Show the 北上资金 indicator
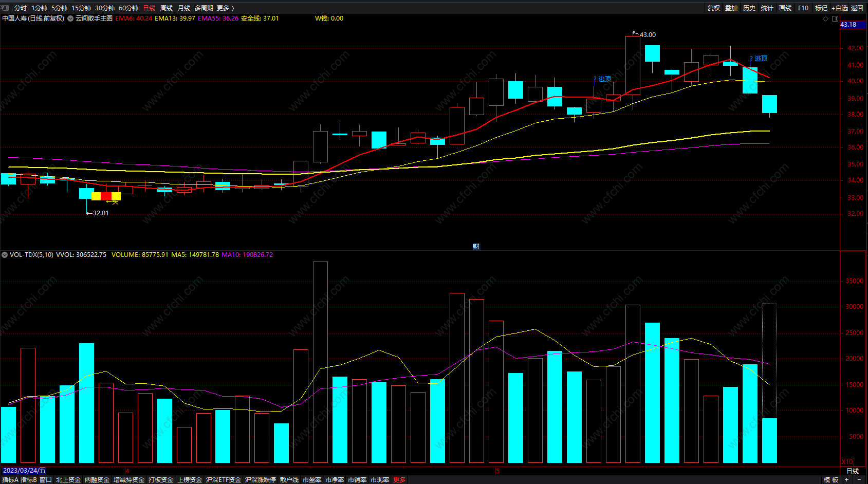 point(68,480)
